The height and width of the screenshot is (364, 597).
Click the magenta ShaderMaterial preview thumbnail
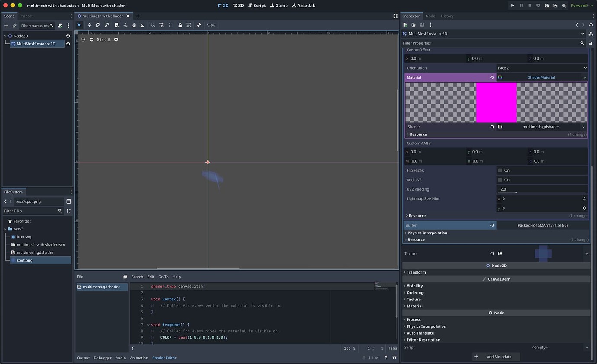[496, 102]
